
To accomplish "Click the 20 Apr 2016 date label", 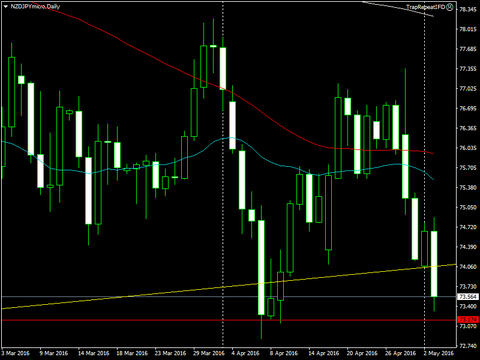I will [362, 353].
